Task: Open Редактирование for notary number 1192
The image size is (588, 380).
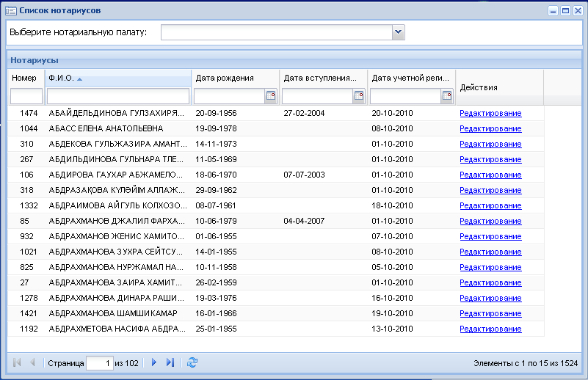Action: (x=490, y=329)
